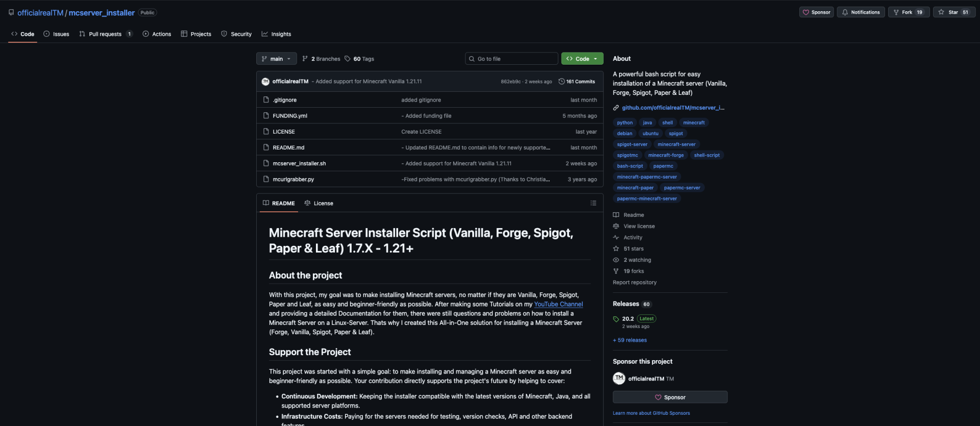The width and height of the screenshot is (980, 426).
Task: Click the Sponsor button in header
Action: [x=816, y=12]
